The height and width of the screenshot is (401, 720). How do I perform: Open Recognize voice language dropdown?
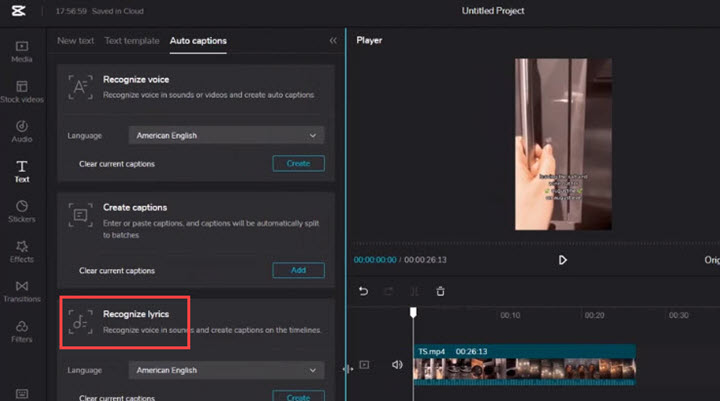226,135
